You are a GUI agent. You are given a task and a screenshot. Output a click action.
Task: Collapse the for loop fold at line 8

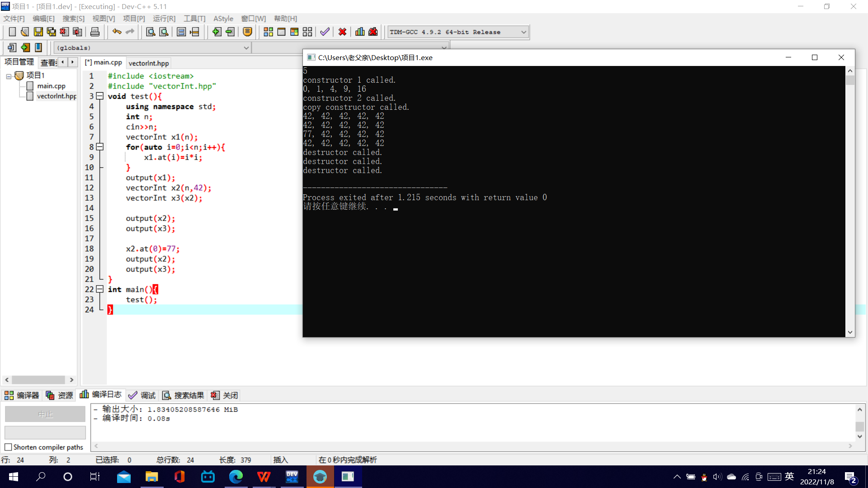click(100, 147)
